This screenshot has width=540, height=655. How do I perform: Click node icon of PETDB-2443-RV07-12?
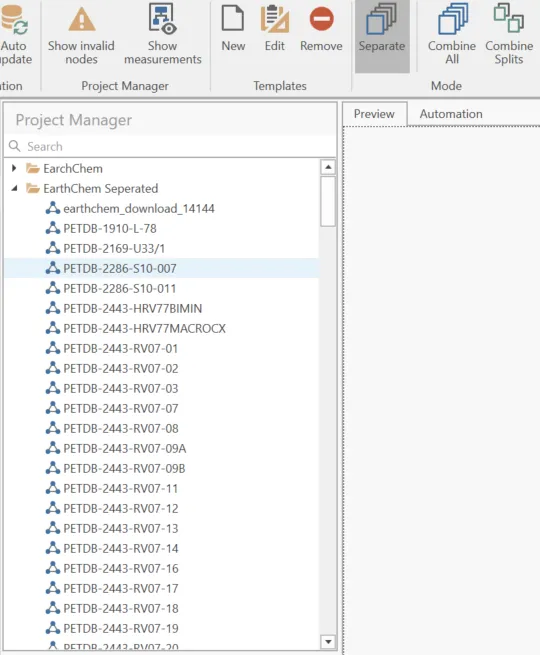click(53, 508)
